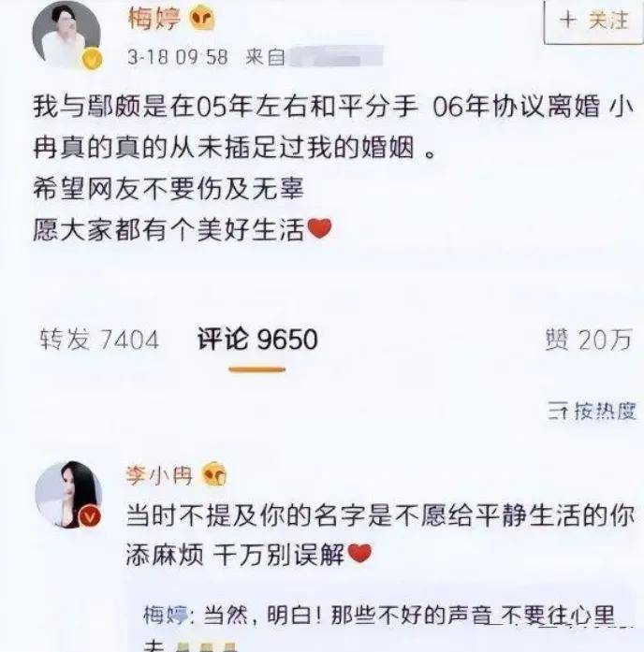This screenshot has height=652, width=644.
Task: Open 梅婷's profile avatar
Action: (66, 34)
